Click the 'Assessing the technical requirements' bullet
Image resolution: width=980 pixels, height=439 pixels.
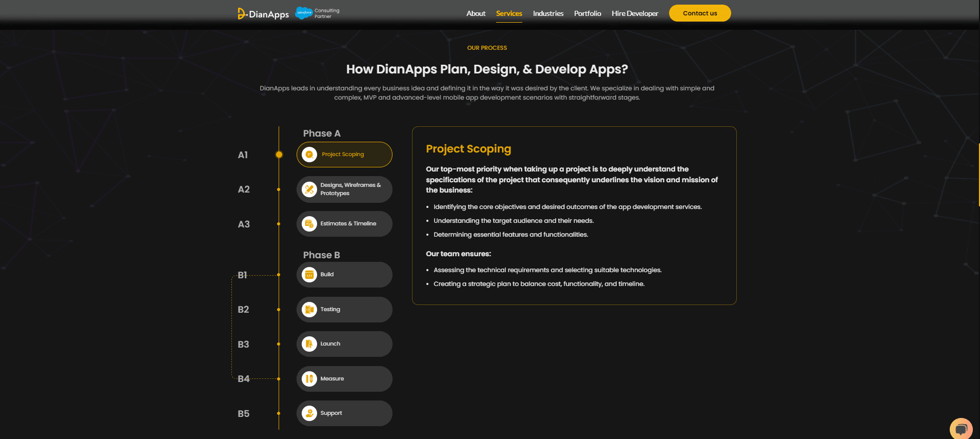(547, 270)
